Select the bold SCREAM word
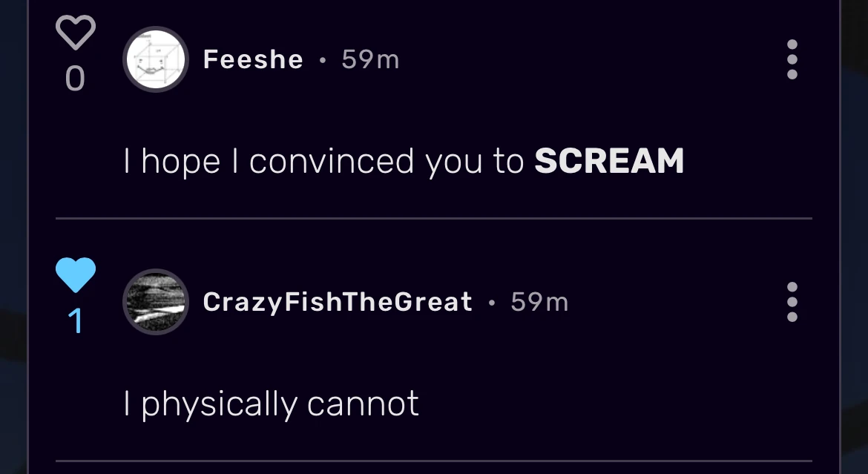 click(609, 161)
